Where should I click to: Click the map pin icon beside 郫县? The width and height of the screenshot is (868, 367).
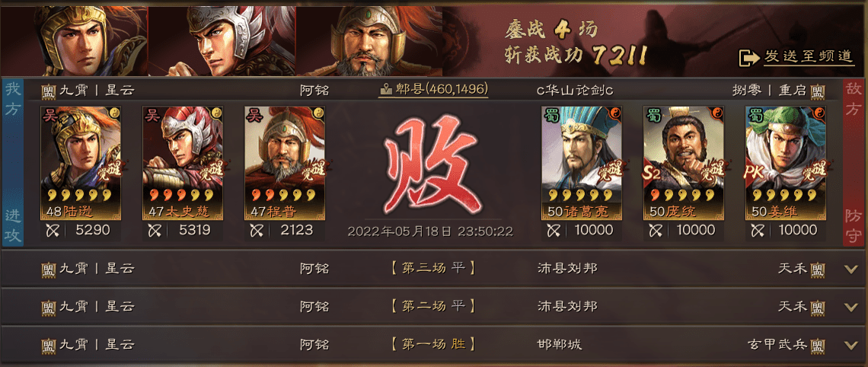pyautogui.click(x=387, y=90)
